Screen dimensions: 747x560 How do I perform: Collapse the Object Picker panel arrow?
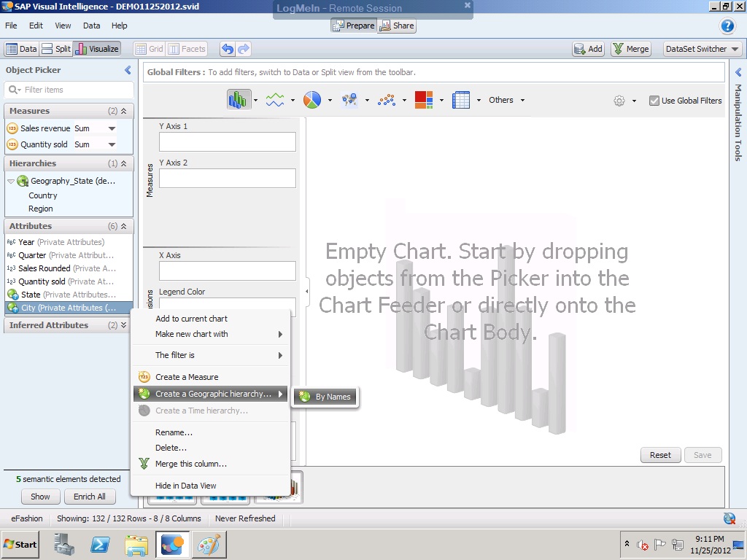coord(128,70)
